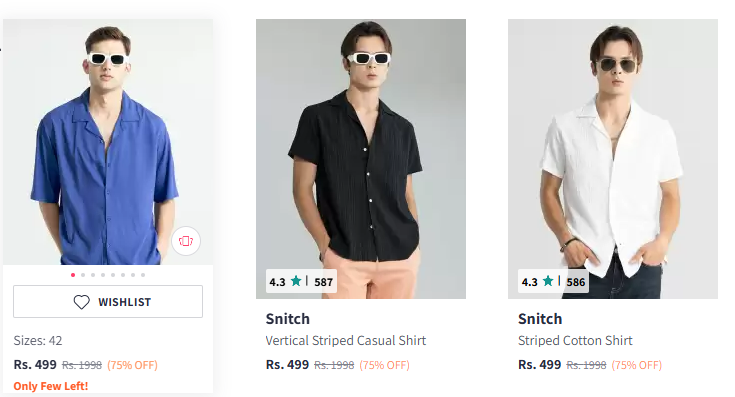This screenshot has height=397, width=735.
Task: Open the blue shirt product image
Action: [x=108, y=142]
